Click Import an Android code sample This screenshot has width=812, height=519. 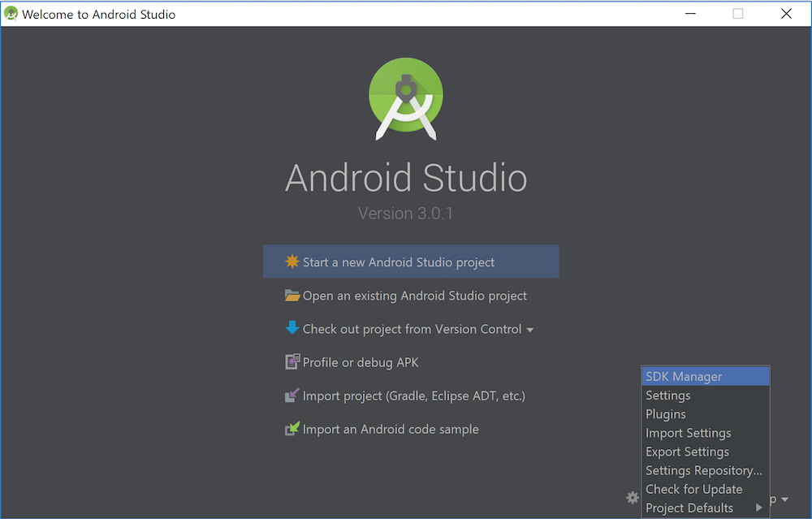[x=390, y=429]
